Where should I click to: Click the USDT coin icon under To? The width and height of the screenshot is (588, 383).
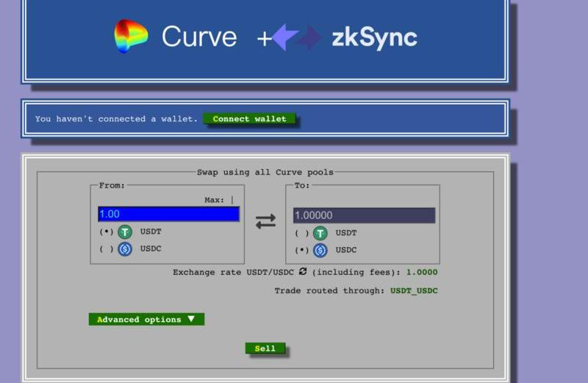[x=320, y=233]
